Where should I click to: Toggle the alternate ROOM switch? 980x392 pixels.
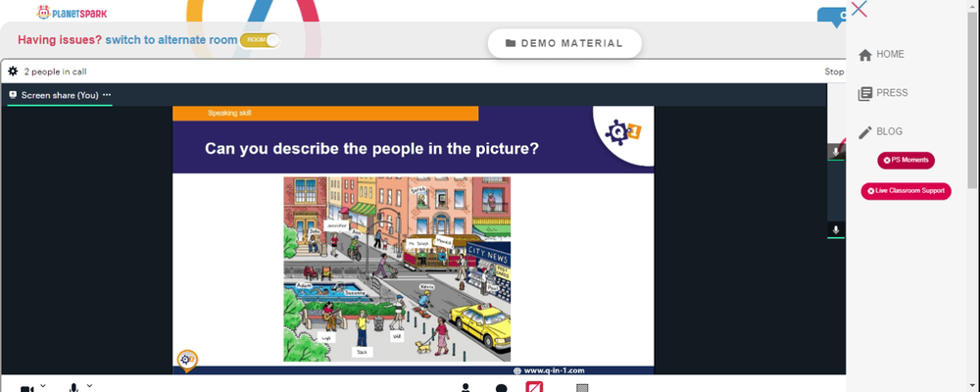click(x=260, y=40)
